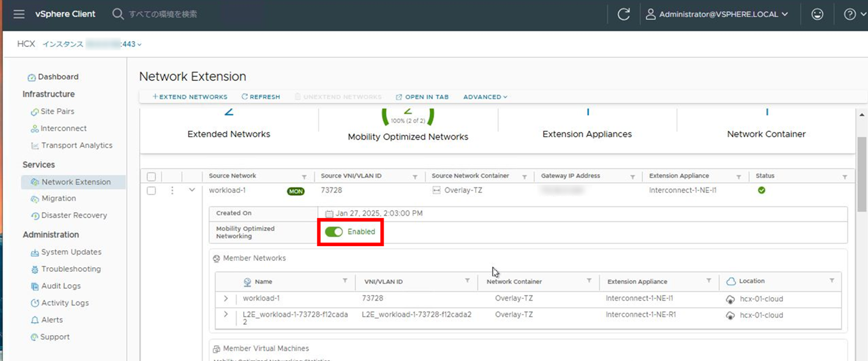
Task: Click the Dashboard icon in sidebar
Action: click(x=32, y=77)
